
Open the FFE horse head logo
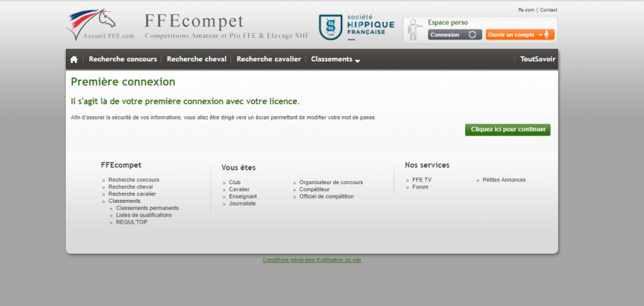pos(91,24)
